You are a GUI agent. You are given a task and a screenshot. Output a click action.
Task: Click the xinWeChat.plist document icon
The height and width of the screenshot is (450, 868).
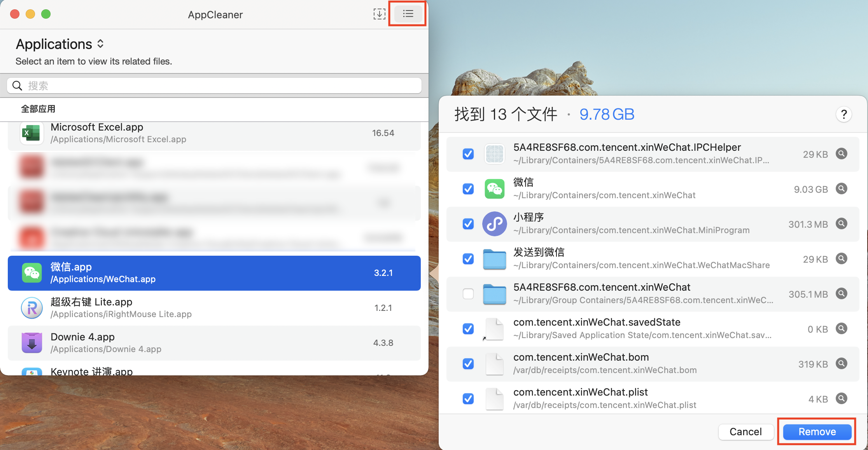[495, 399]
